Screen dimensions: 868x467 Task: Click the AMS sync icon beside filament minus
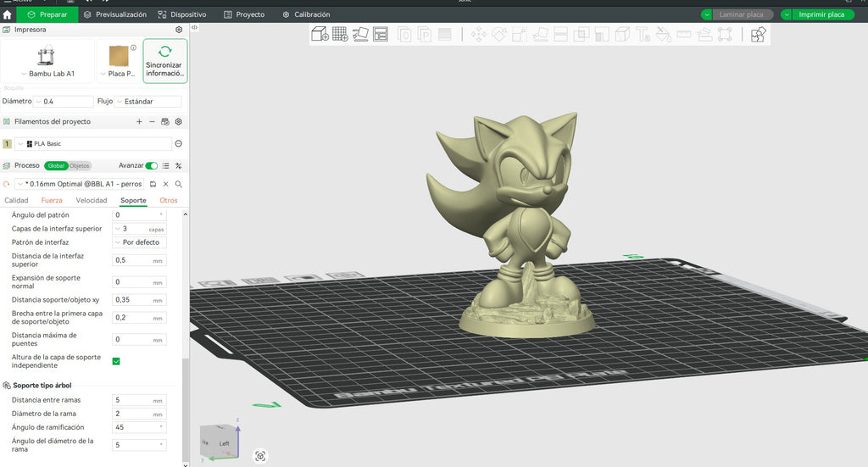click(x=165, y=122)
